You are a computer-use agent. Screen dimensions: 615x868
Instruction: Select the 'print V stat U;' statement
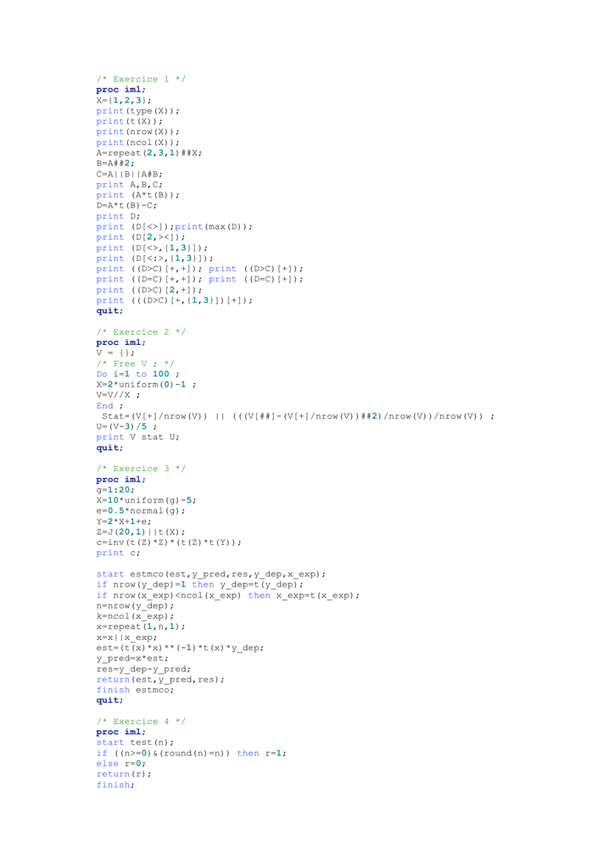click(138, 437)
